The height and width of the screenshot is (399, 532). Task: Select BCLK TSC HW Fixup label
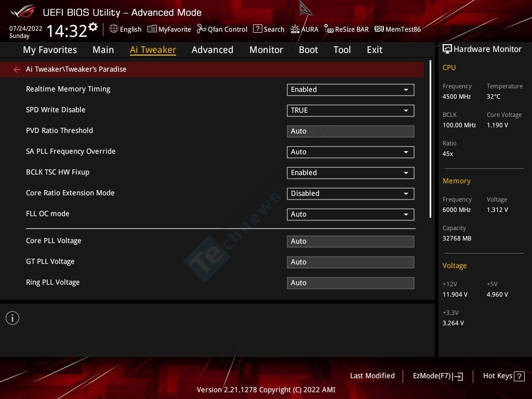(58, 172)
